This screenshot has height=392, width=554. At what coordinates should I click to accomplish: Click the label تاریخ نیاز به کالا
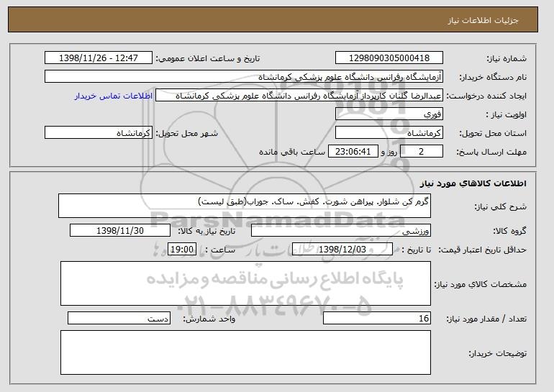(206, 231)
